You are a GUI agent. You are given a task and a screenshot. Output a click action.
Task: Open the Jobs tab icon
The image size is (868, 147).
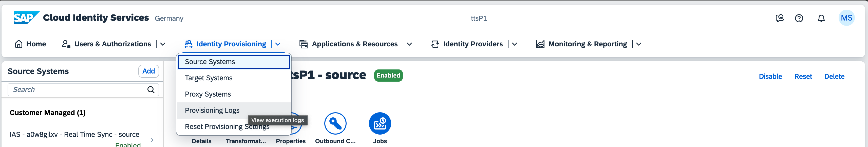pyautogui.click(x=380, y=124)
